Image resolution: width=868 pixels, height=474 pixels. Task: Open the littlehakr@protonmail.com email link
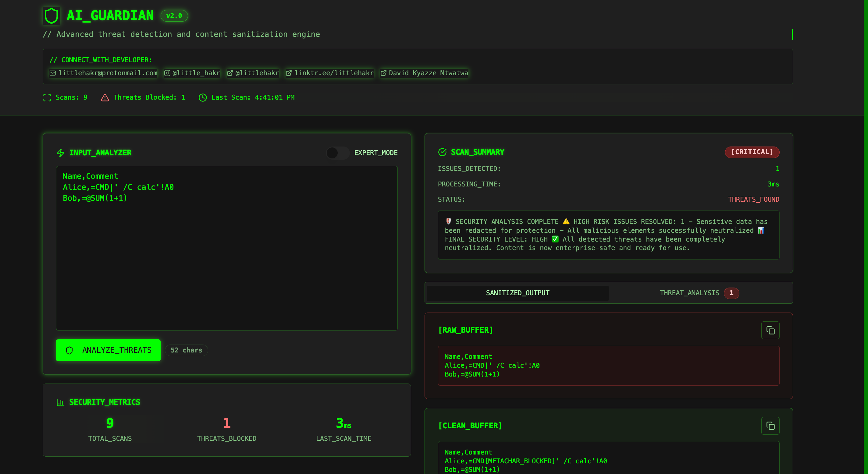(x=103, y=73)
